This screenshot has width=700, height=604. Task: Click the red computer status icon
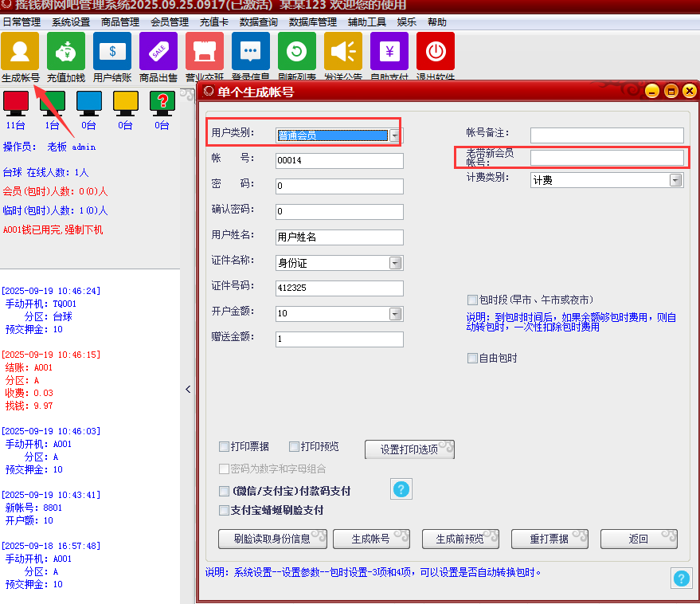click(x=16, y=102)
